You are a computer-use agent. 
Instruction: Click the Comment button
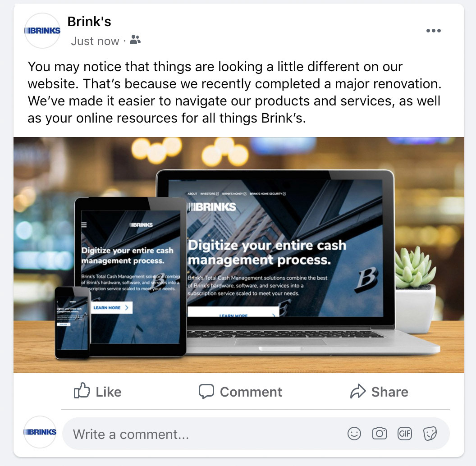click(x=240, y=392)
